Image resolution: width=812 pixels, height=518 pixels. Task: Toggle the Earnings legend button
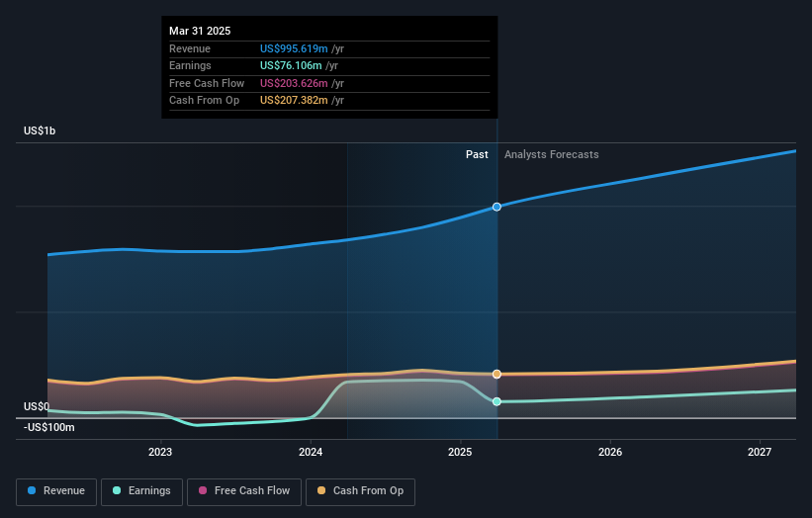(141, 491)
